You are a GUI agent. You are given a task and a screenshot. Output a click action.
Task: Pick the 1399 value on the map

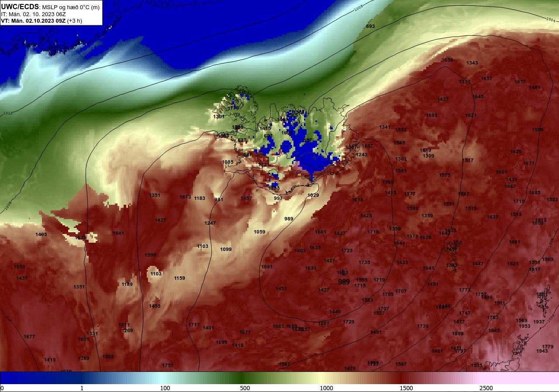[395, 229]
